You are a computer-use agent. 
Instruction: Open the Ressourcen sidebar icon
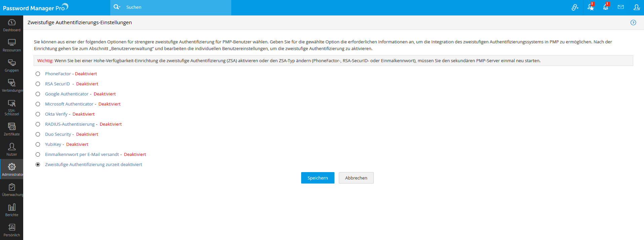12,43
